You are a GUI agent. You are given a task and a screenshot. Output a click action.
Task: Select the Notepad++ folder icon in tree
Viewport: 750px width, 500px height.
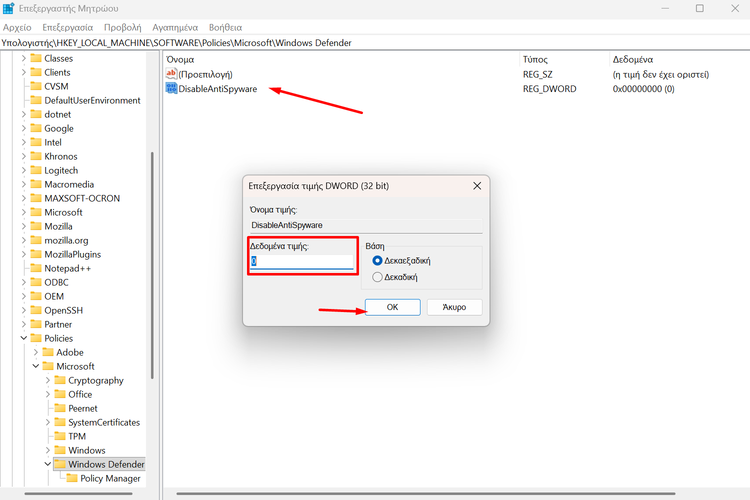click(x=35, y=268)
